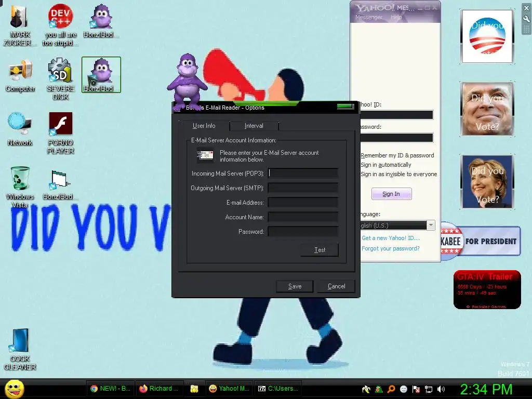Click the smiley face Start button

point(14,389)
